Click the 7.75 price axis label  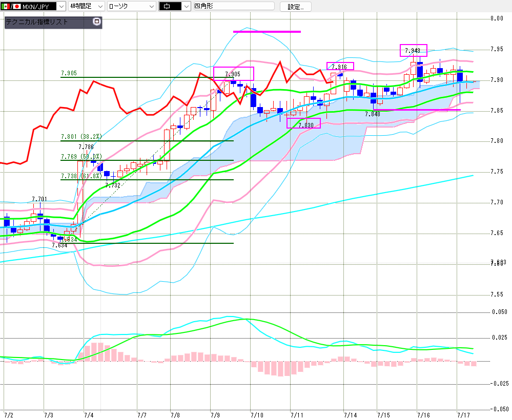tap(497, 172)
